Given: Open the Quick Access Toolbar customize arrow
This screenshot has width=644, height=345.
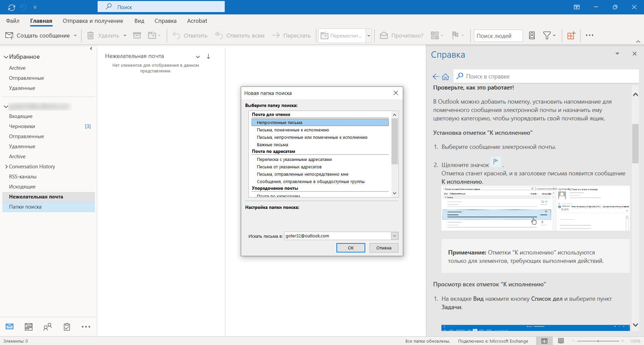Looking at the screenshot, I should 35,7.
